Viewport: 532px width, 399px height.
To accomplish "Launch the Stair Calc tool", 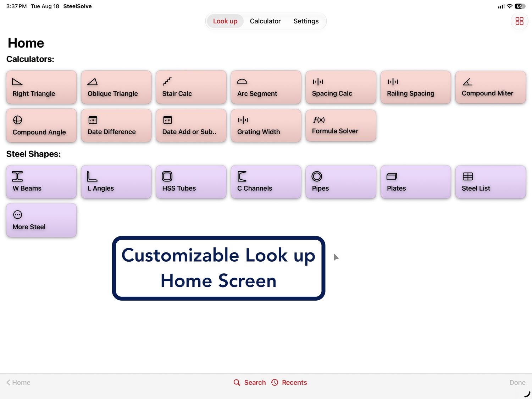I will point(191,87).
